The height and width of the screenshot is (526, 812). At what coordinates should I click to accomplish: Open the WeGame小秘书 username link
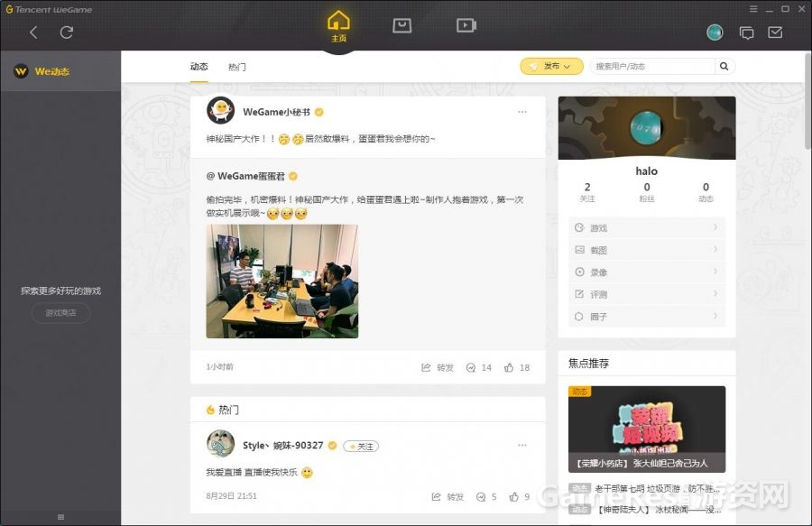(277, 113)
